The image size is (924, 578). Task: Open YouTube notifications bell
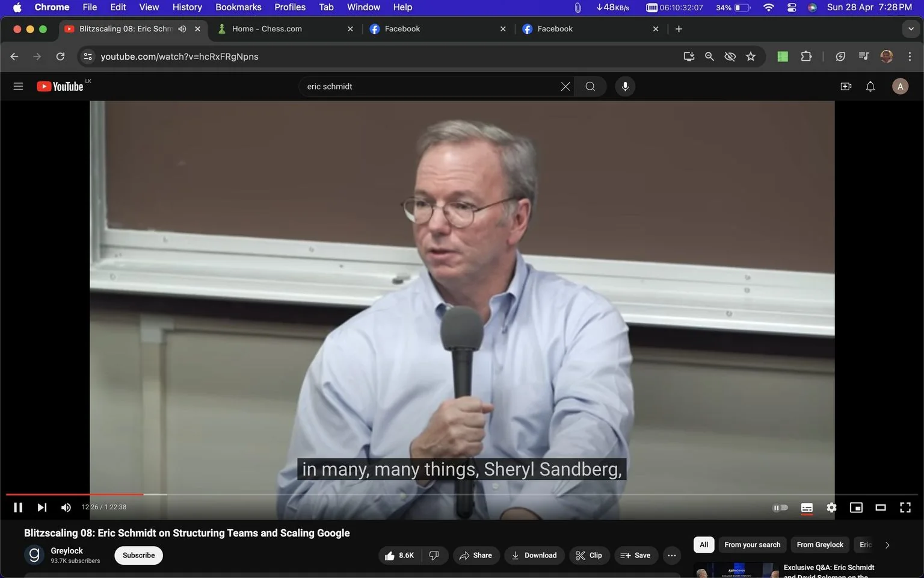coord(870,86)
